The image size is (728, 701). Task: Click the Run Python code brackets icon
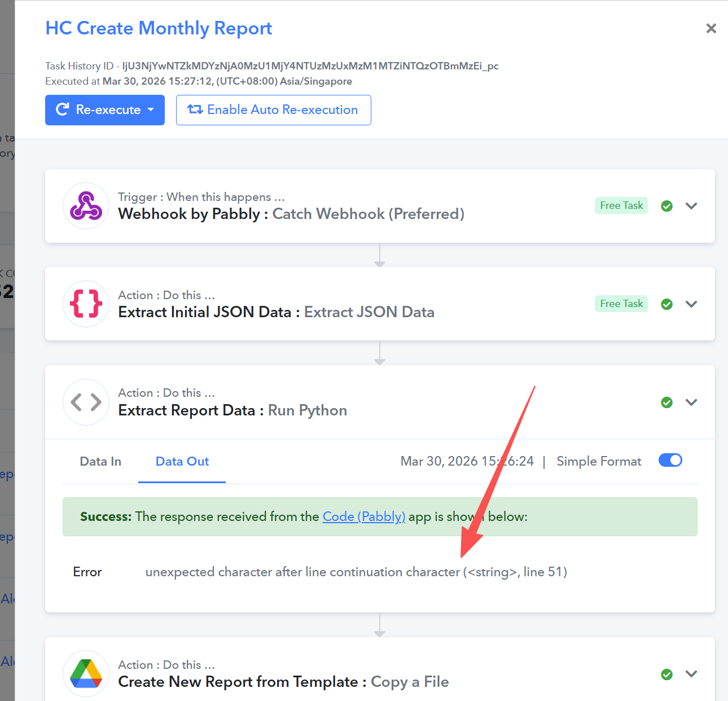[86, 402]
